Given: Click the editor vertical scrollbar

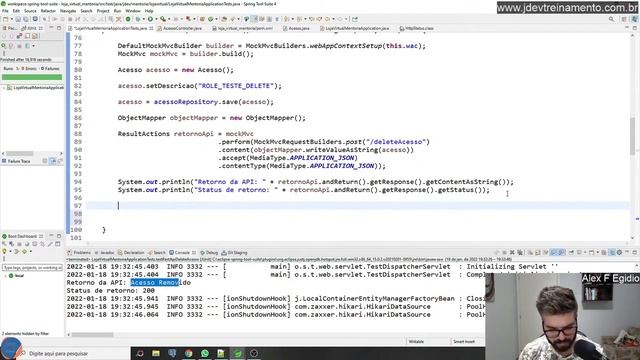Looking at the screenshot, I should tap(633, 135).
